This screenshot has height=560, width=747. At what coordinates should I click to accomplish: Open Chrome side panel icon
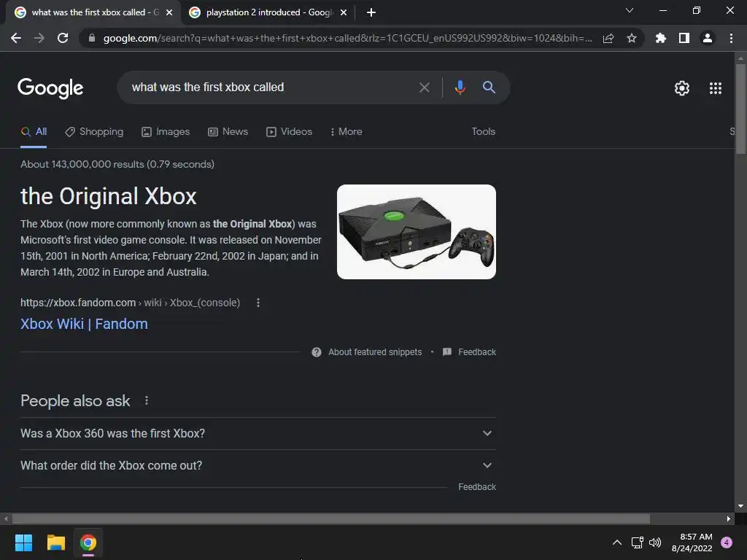(x=684, y=38)
